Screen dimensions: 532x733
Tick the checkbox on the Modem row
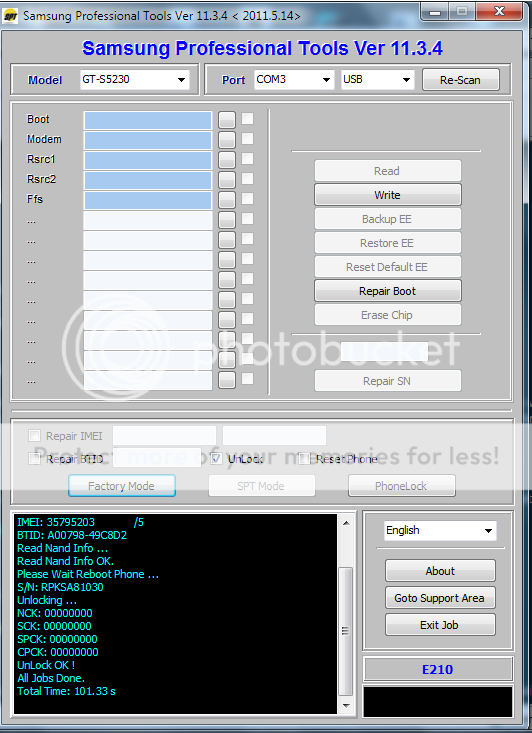[247, 138]
